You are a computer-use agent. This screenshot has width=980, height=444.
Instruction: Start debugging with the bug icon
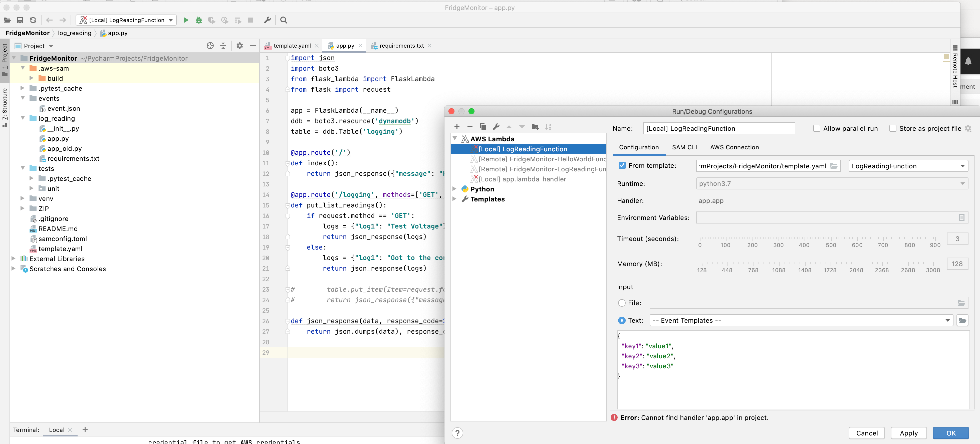[199, 20]
